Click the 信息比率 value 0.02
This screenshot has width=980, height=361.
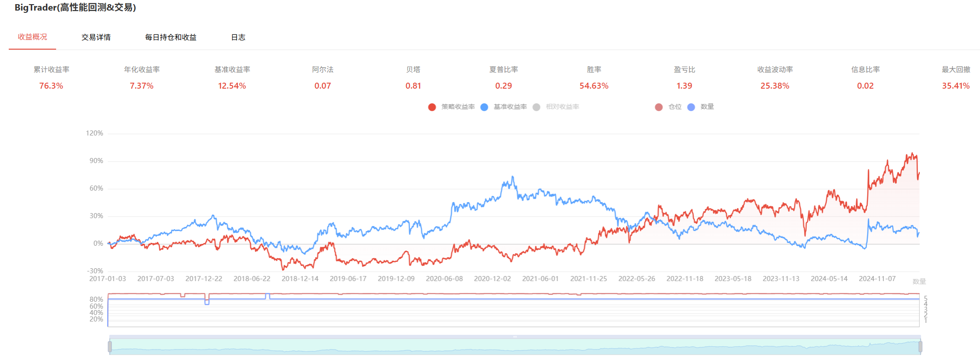[865, 86]
